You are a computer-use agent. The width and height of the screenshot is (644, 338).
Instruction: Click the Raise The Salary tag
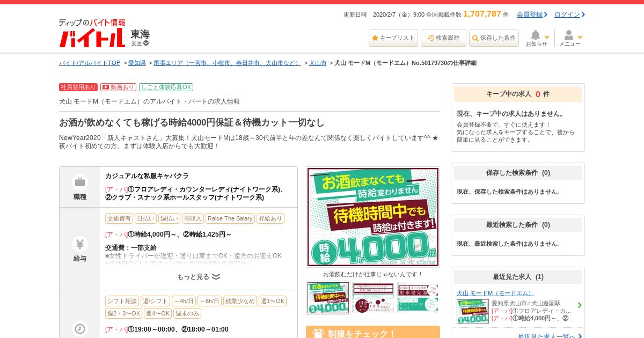pyautogui.click(x=230, y=218)
